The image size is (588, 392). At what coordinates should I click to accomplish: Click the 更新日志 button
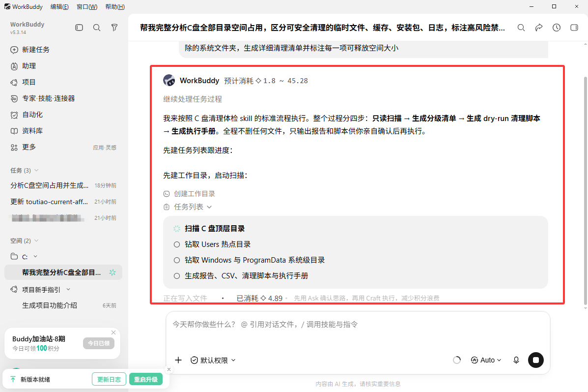click(x=109, y=380)
